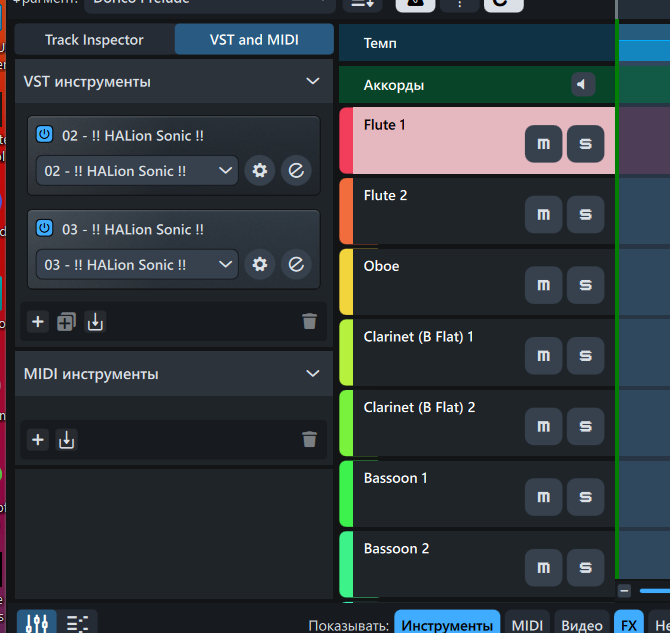670x633 pixels.
Task: Toggle power for 03 HALion Sonic instrument
Action: pos(44,228)
